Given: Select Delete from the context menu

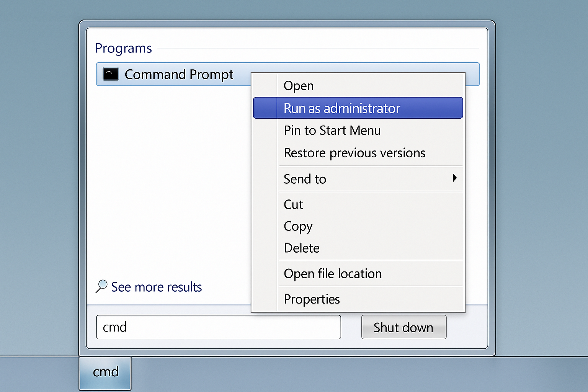Looking at the screenshot, I should pyautogui.click(x=301, y=248).
